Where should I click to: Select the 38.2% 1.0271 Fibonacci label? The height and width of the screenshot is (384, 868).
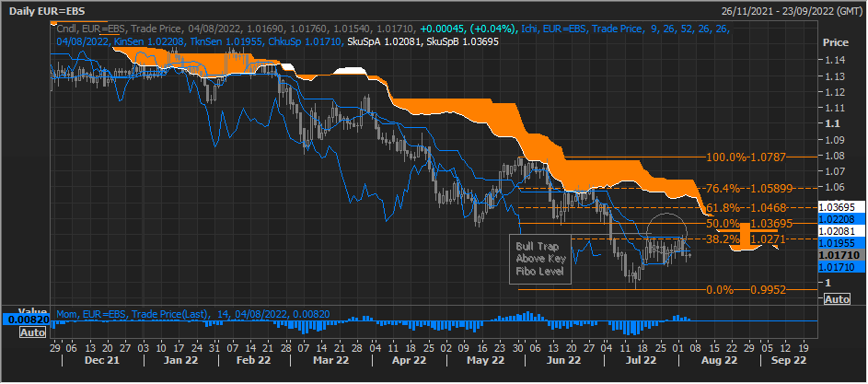pos(746,239)
